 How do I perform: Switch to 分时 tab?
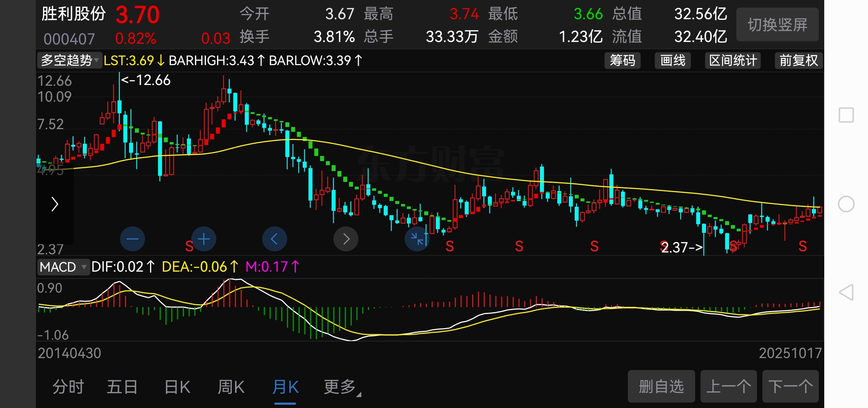pos(68,387)
